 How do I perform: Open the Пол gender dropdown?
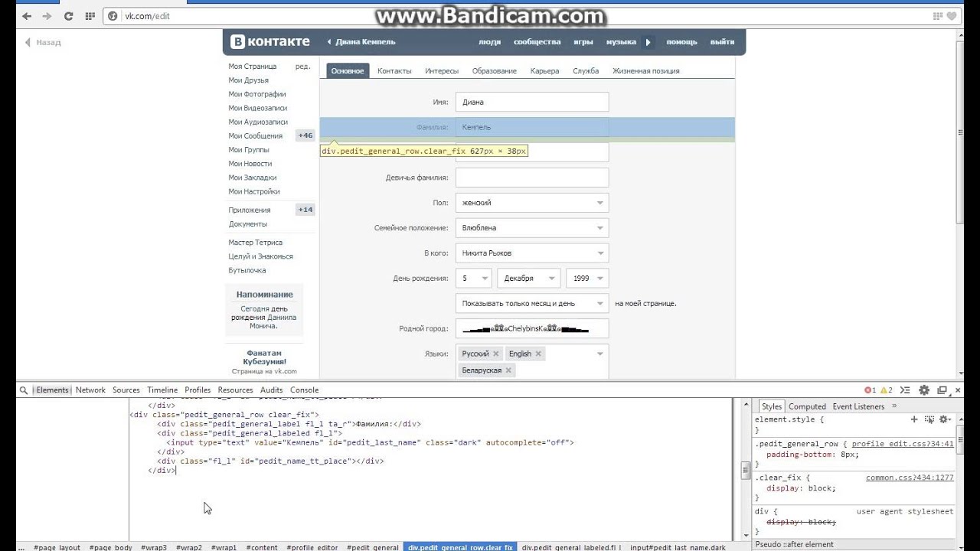(x=532, y=203)
